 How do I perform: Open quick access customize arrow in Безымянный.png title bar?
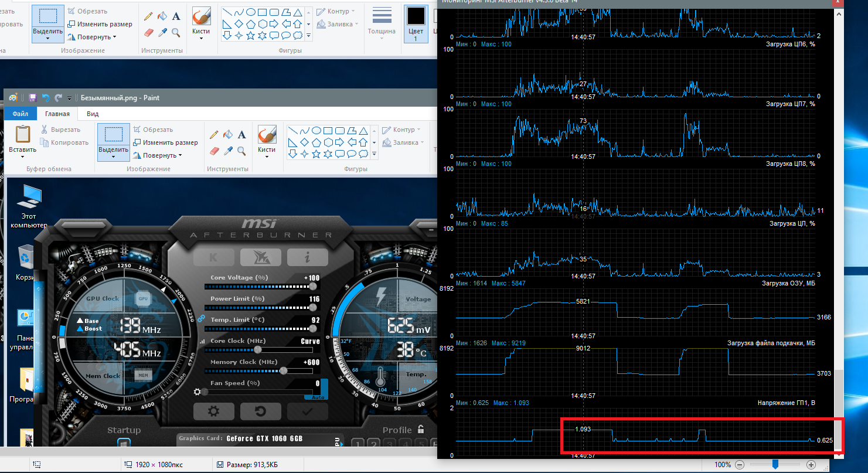pyautogui.click(x=69, y=98)
